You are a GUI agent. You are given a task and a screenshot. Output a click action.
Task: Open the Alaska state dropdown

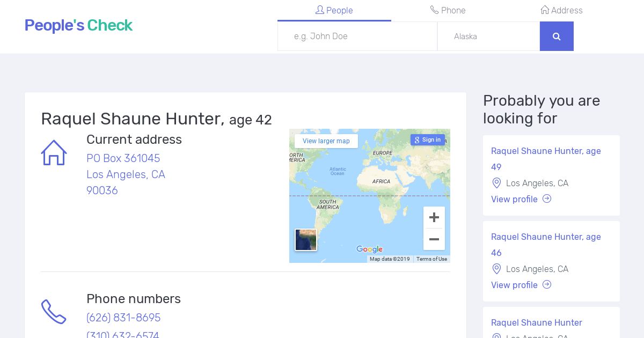[488, 36]
